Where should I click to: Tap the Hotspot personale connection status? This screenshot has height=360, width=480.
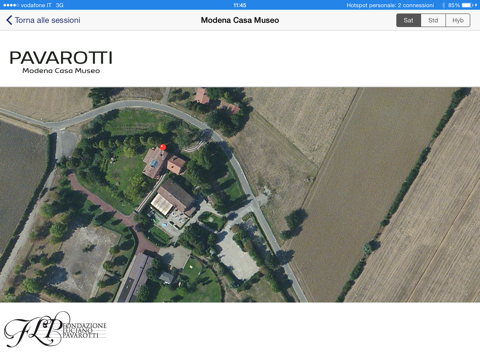[390, 5]
